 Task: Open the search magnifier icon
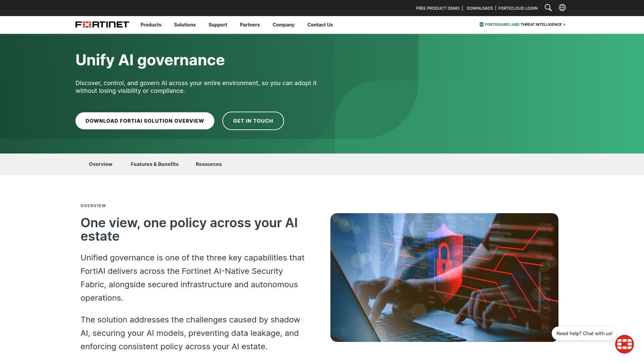(548, 8)
